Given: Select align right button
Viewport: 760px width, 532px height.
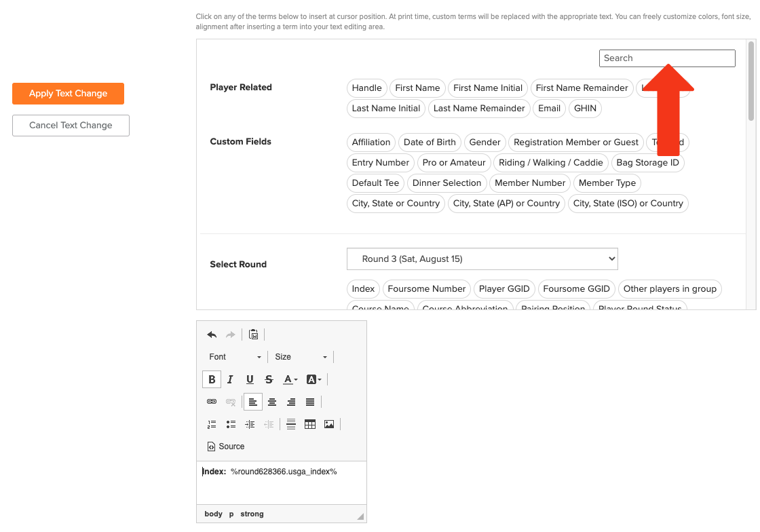Looking at the screenshot, I should (x=291, y=402).
